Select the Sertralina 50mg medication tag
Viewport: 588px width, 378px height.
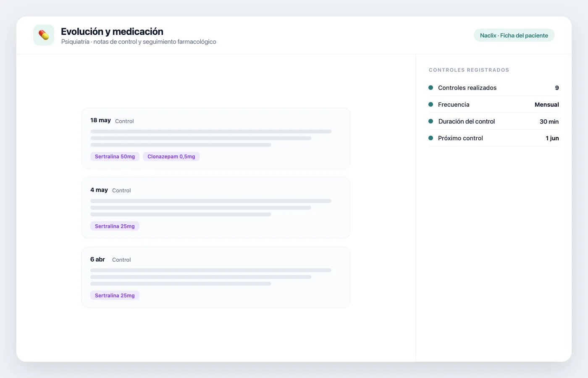click(115, 157)
